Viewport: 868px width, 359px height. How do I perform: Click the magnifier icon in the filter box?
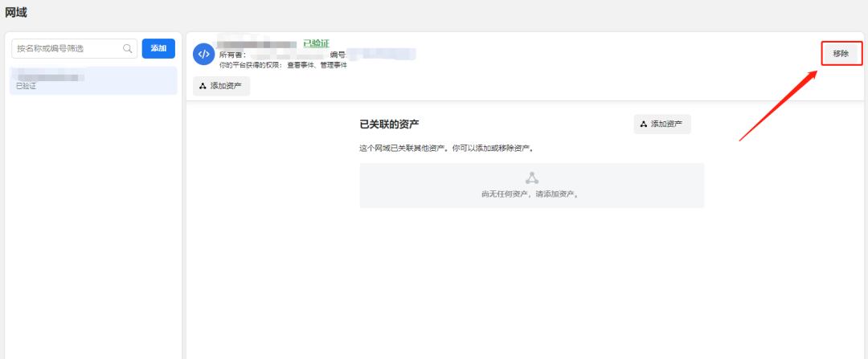(127, 49)
